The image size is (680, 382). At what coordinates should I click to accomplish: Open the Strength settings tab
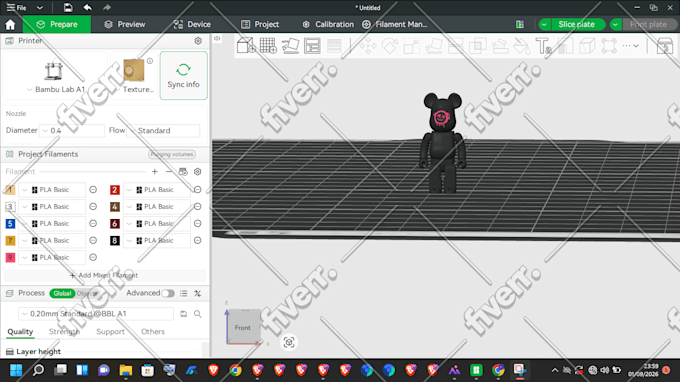(64, 332)
